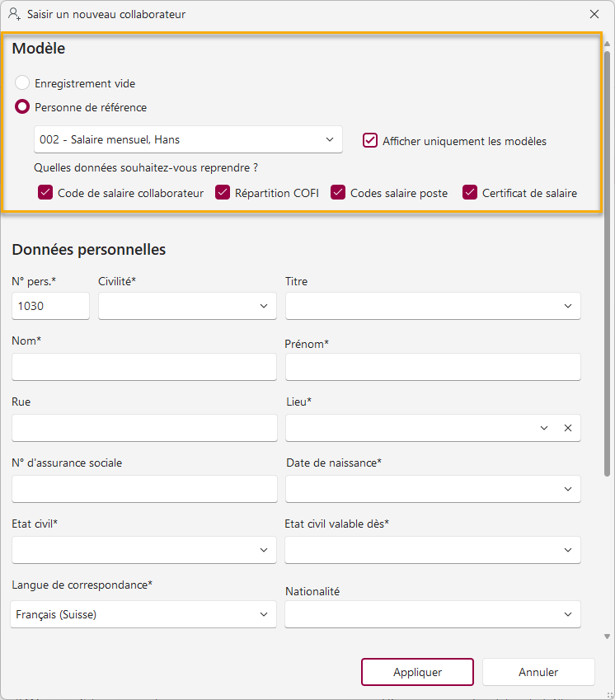Close the new collaborator dialog

point(594,14)
